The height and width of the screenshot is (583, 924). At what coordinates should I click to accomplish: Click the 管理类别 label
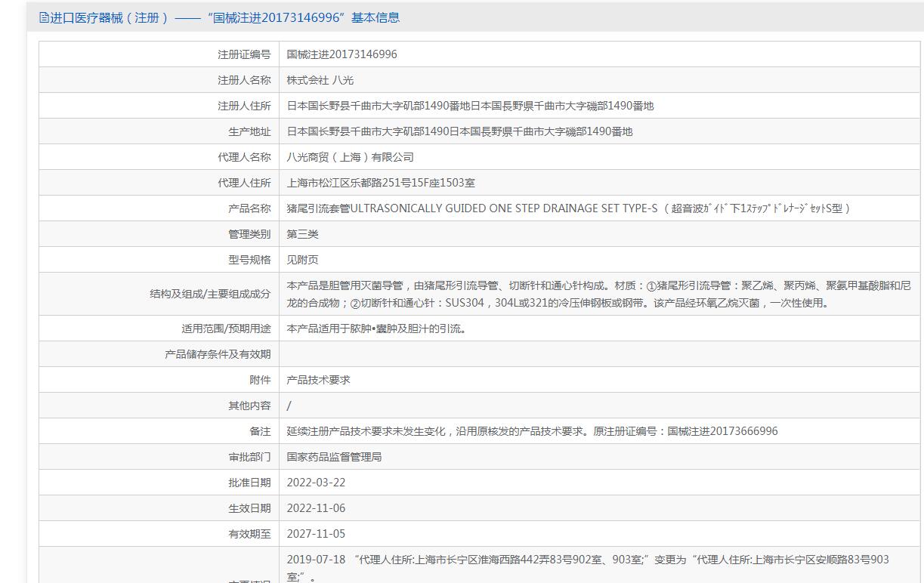249,234
